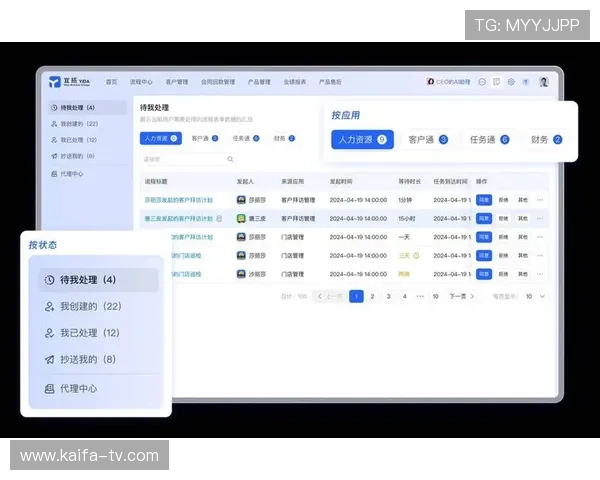600x480 pixels.
Task: Go to page 4 in pagination
Action: [404, 296]
